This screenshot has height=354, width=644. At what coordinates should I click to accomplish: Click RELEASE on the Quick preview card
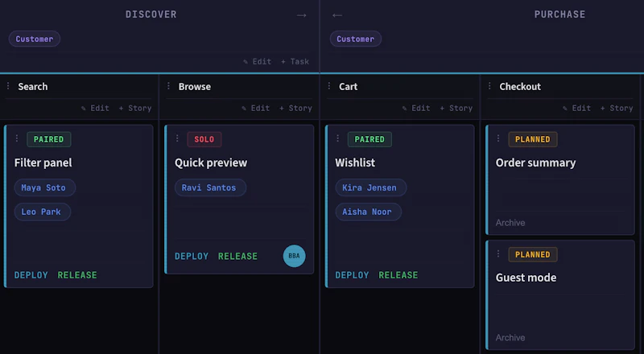(237, 257)
